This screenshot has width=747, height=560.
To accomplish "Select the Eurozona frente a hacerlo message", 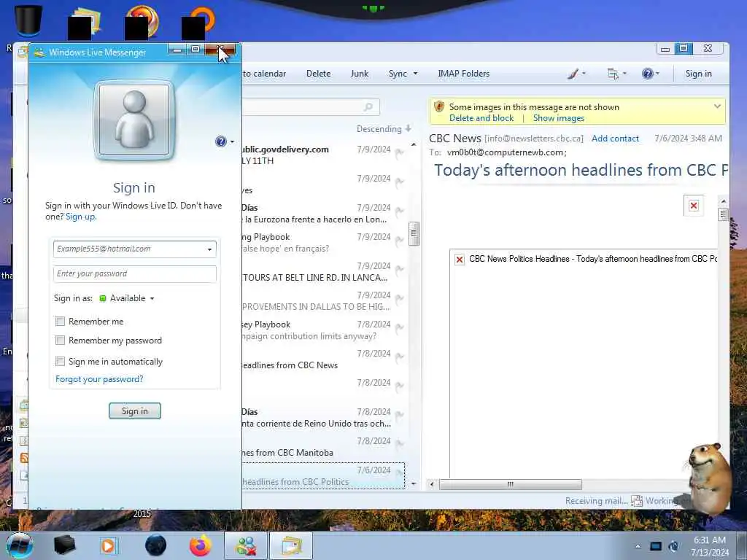I will click(324, 214).
